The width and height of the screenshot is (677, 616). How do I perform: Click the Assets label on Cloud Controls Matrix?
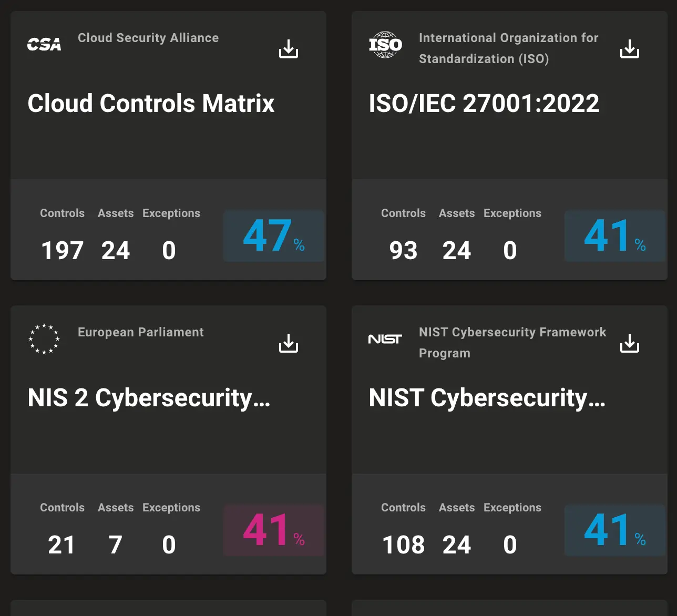(116, 213)
